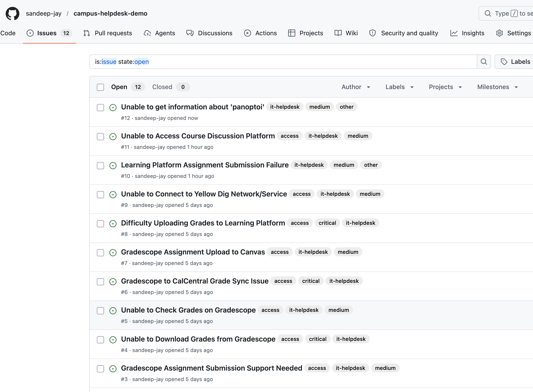Toggle the select-all issues checkbox

(100, 87)
